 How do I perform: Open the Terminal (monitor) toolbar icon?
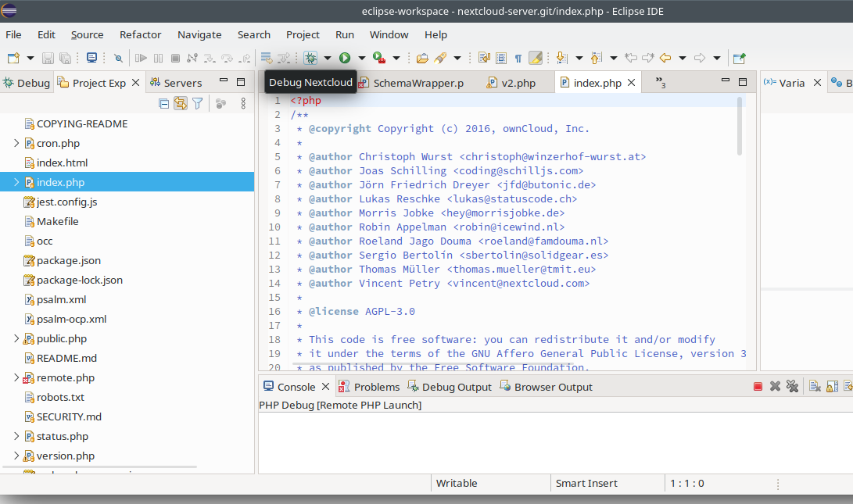pos(92,58)
